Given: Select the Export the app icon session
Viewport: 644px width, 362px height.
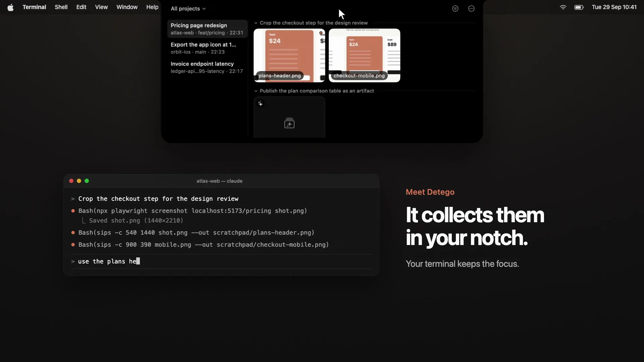Looking at the screenshot, I should (x=207, y=48).
